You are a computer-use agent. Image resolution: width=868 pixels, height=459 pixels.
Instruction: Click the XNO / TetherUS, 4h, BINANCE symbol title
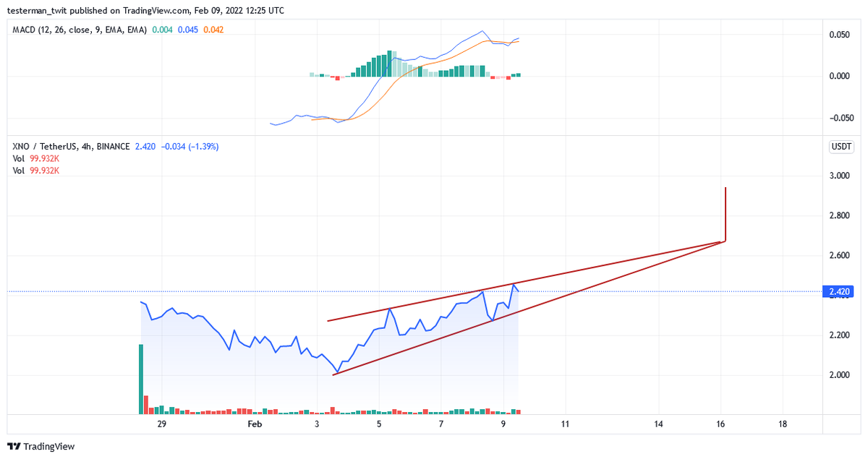(x=71, y=146)
